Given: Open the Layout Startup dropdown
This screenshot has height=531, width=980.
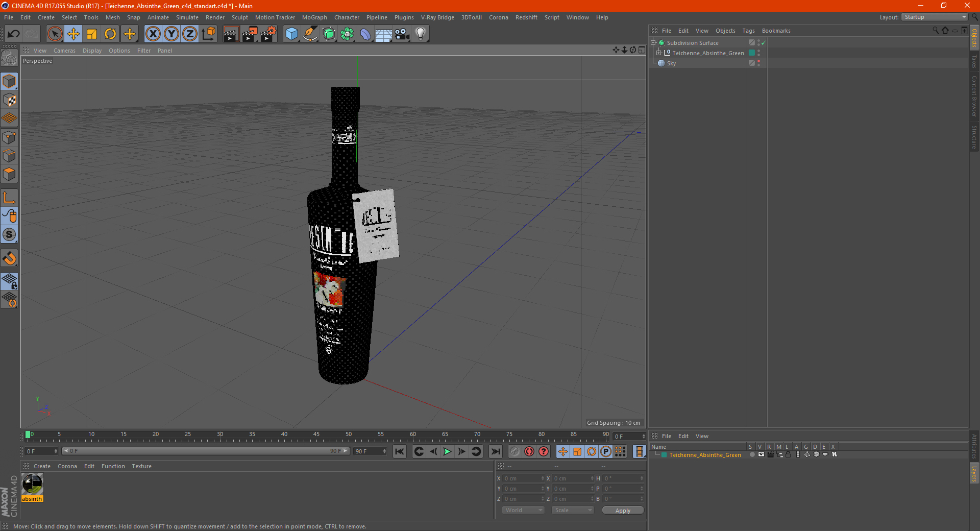Looking at the screenshot, I should 935,17.
